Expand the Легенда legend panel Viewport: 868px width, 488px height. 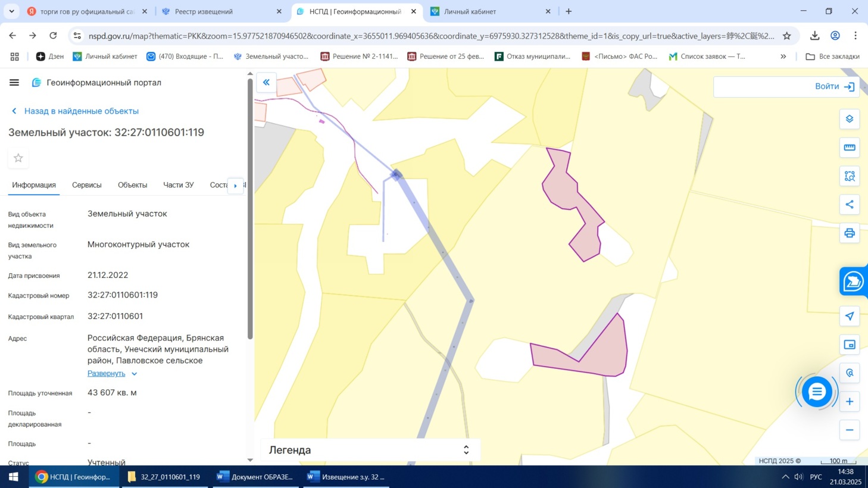coord(466,450)
